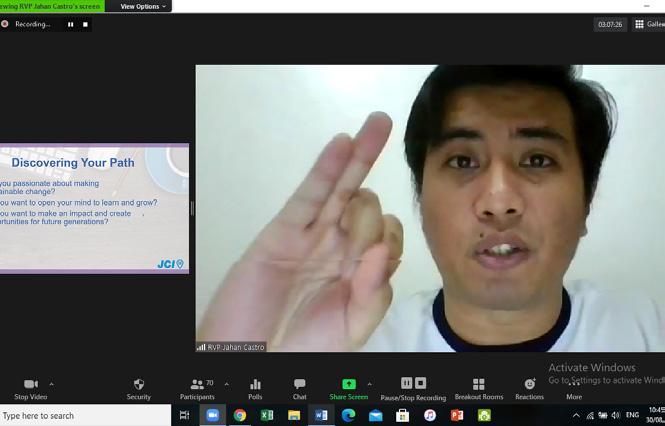This screenshot has width=665, height=426.
Task: Open the Chat panel
Action: (299, 389)
